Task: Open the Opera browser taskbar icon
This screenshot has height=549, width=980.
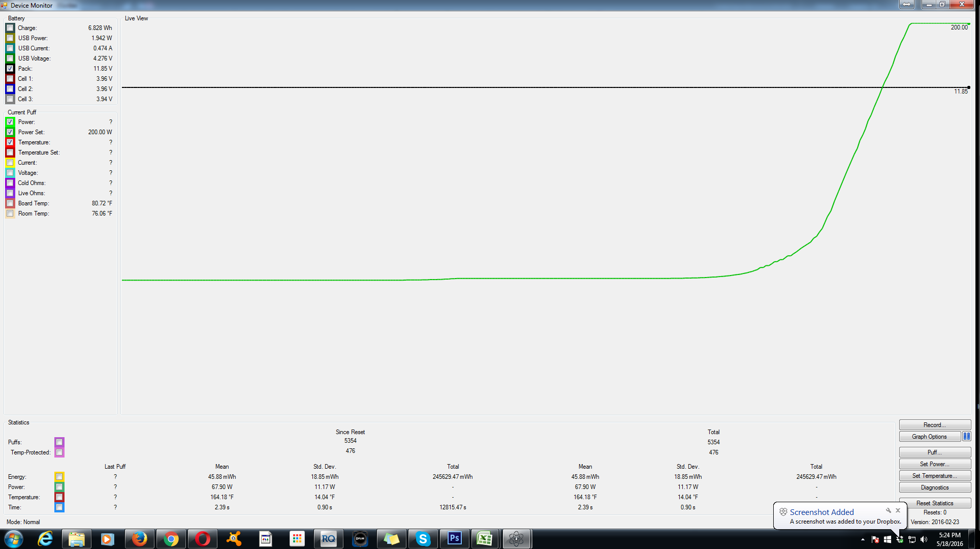Action: (x=202, y=539)
